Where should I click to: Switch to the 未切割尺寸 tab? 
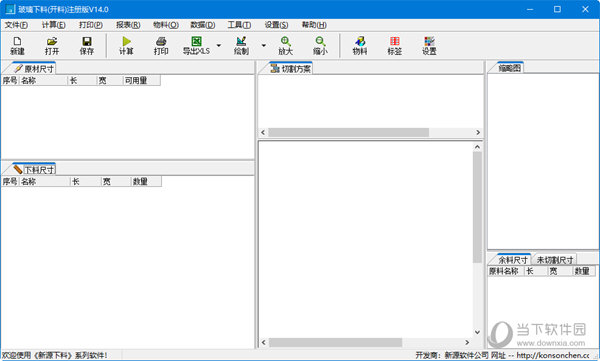tap(555, 260)
